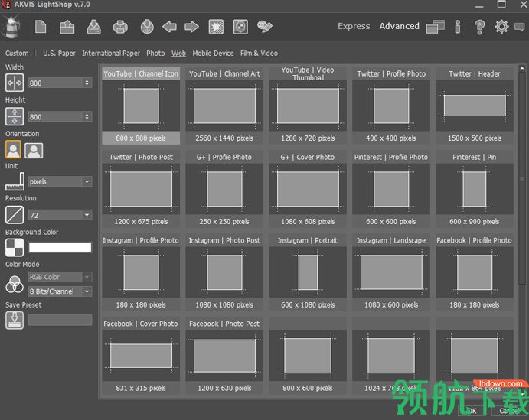The image size is (529, 420).
Task: Open the Unit pixels dropdown
Action: [60, 181]
